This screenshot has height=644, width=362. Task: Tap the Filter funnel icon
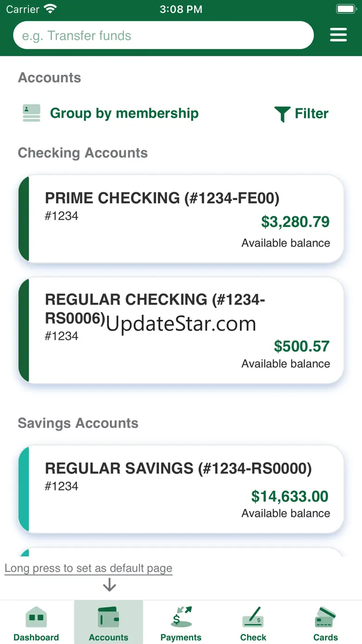pos(282,114)
